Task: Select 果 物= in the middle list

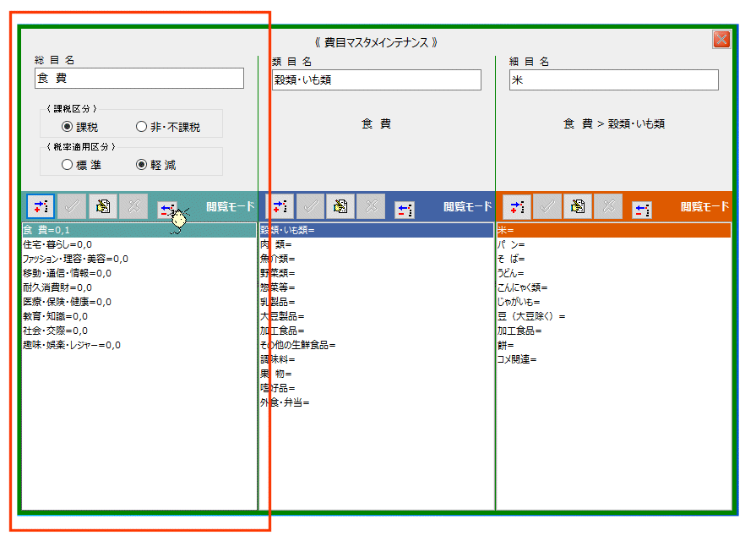Action: [x=377, y=374]
